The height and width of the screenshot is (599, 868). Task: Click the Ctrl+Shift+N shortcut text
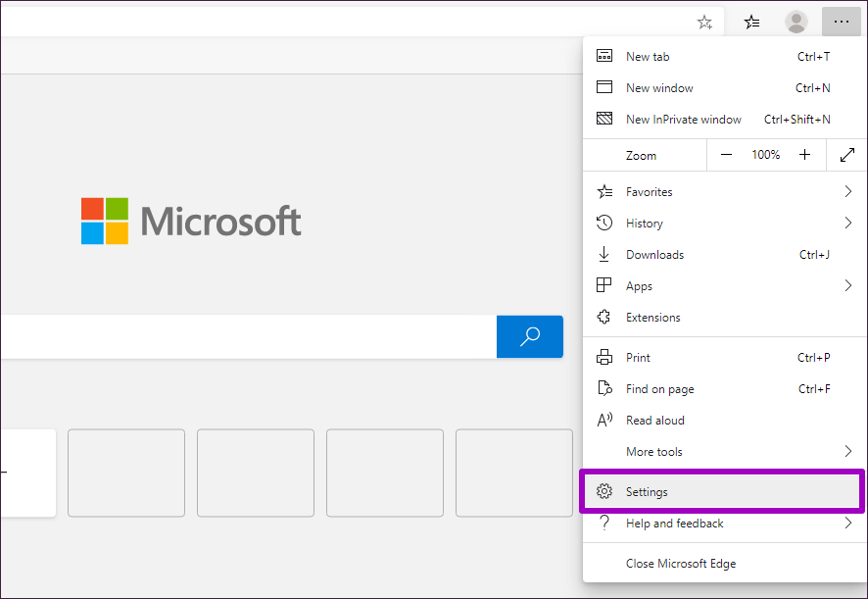pyautogui.click(x=797, y=120)
